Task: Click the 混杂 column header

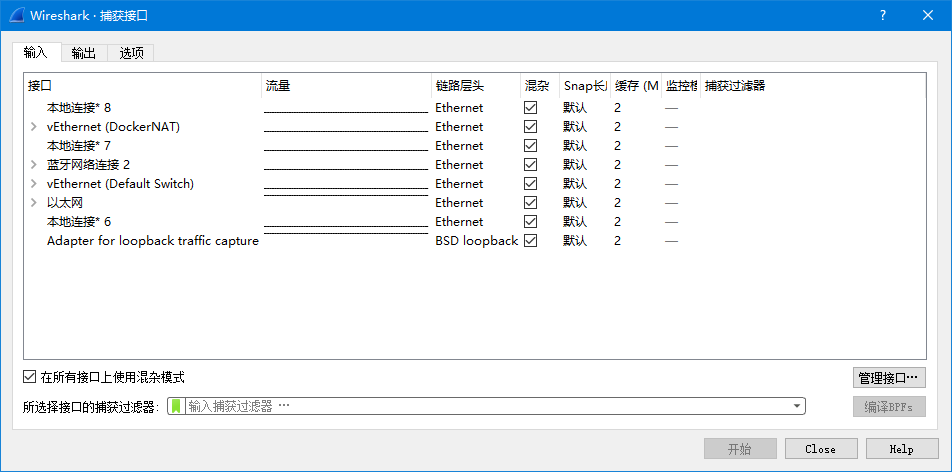Action: (x=540, y=86)
